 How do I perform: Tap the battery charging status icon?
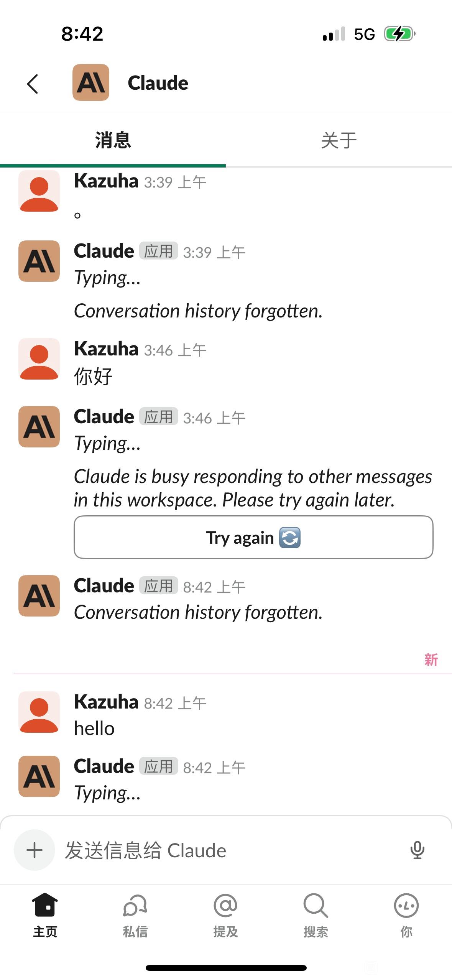400,34
